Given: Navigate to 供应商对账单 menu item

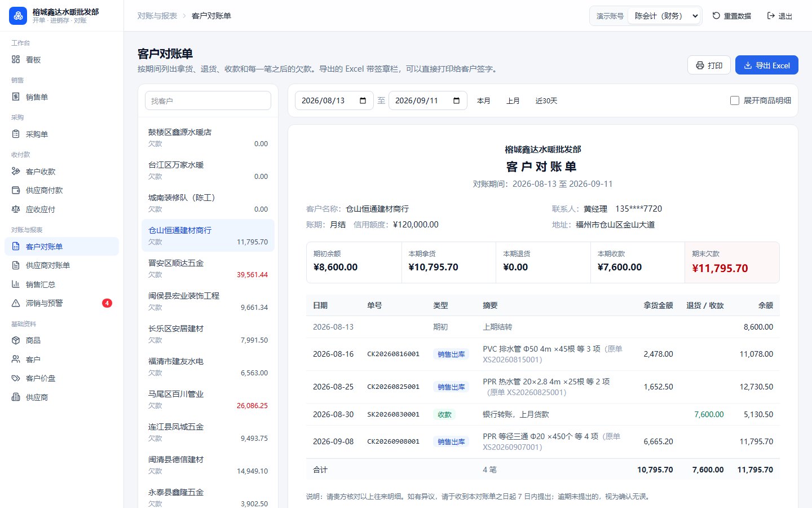Looking at the screenshot, I should click(x=62, y=265).
